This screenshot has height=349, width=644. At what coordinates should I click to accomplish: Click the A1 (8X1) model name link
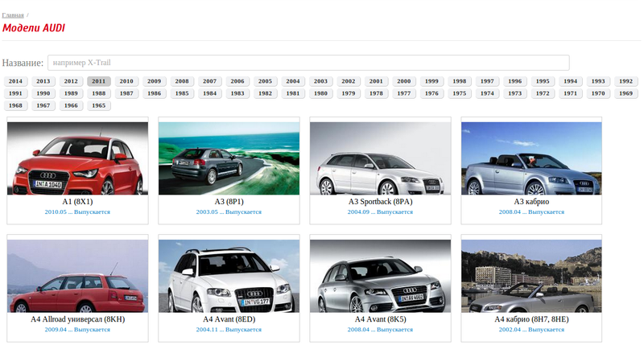(x=77, y=202)
